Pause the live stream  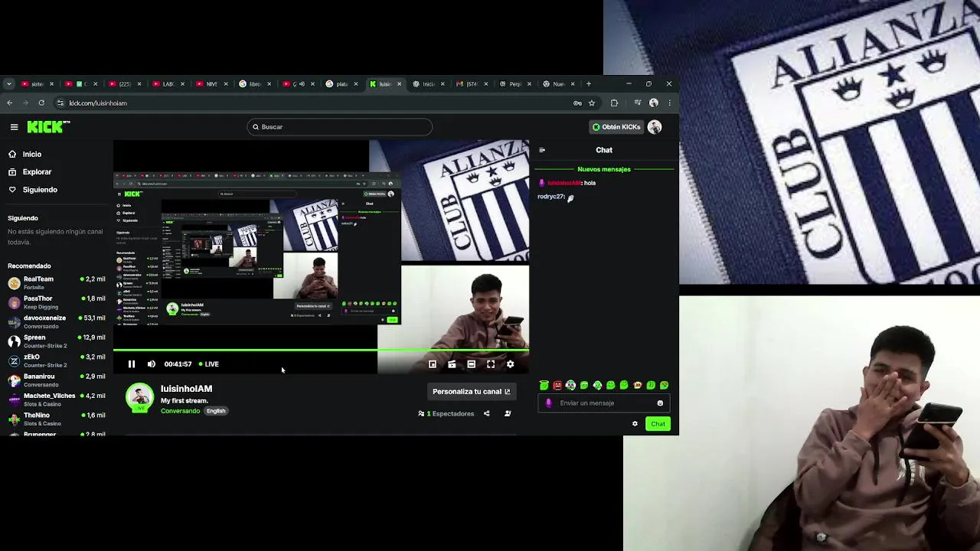(132, 364)
